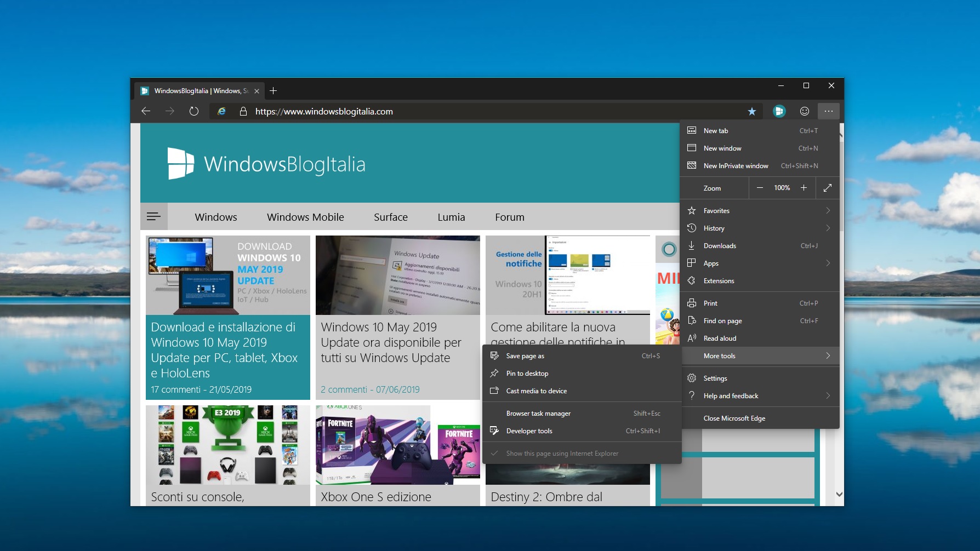Click the Find on page icon
The width and height of the screenshot is (980, 551).
(692, 320)
